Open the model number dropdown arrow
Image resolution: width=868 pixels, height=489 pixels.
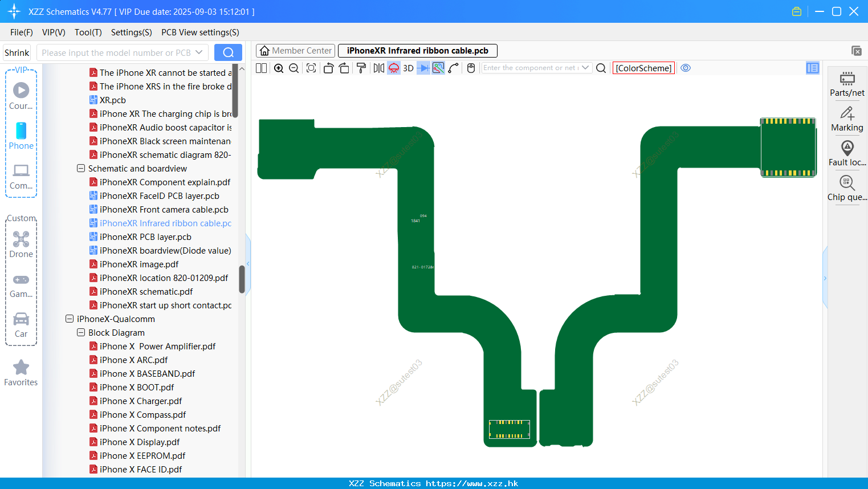pyautogui.click(x=199, y=52)
